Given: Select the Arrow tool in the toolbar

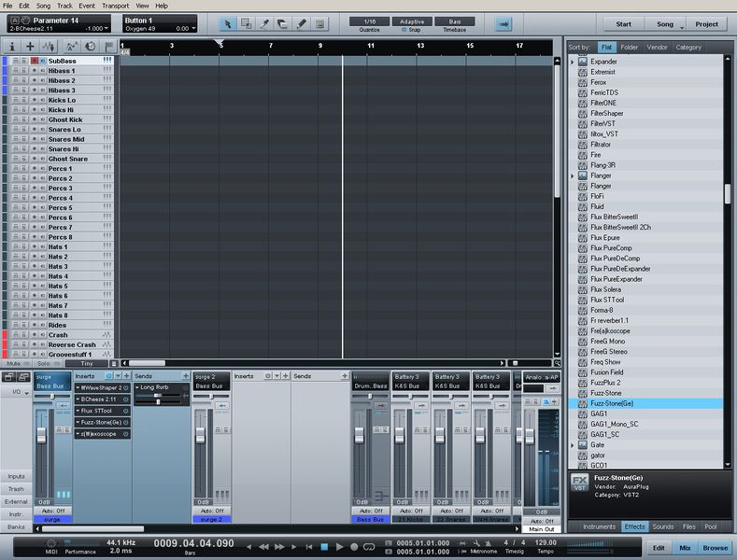Looking at the screenshot, I should 228,23.
